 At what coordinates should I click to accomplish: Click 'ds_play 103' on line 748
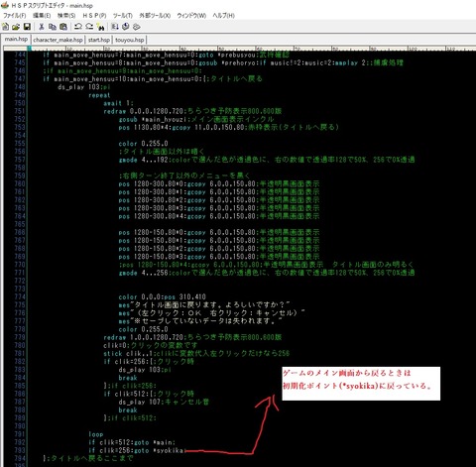point(78,87)
